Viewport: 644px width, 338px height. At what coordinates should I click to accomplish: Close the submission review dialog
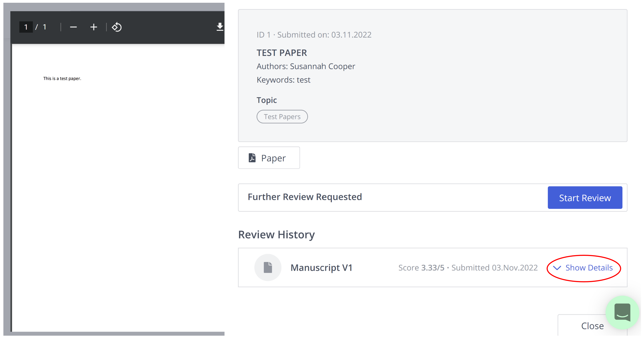592,326
